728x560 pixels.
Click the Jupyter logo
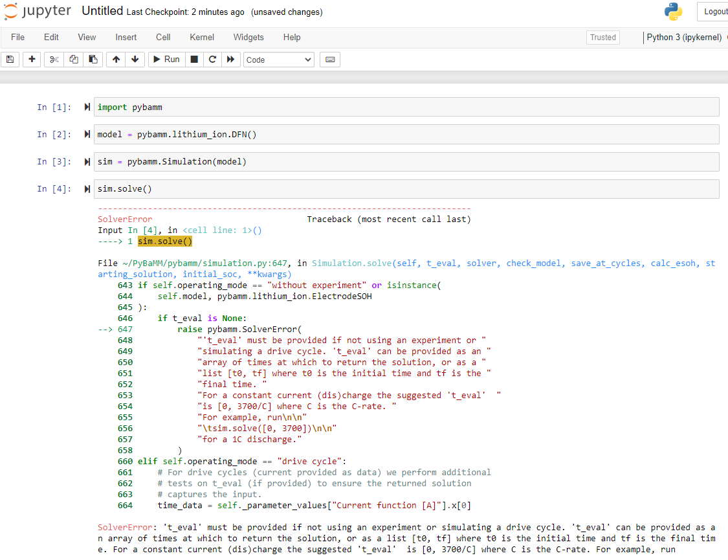point(36,11)
